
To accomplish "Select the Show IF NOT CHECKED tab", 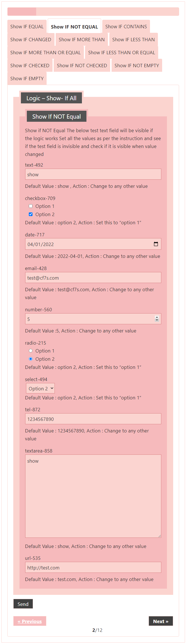I will [x=82, y=66].
